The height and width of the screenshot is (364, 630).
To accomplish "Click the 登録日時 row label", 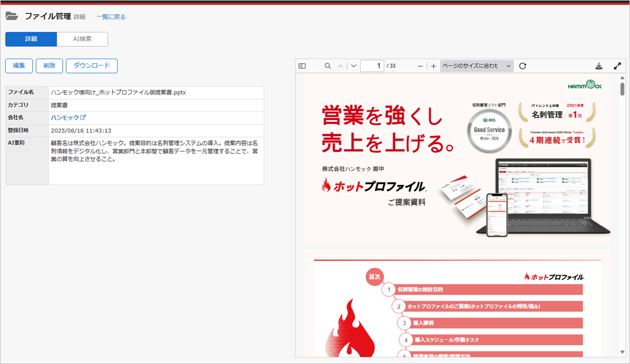I will [x=18, y=130].
